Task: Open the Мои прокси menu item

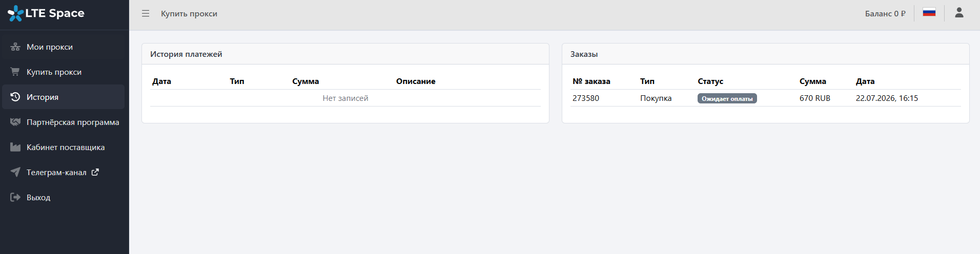Action: 64,47
